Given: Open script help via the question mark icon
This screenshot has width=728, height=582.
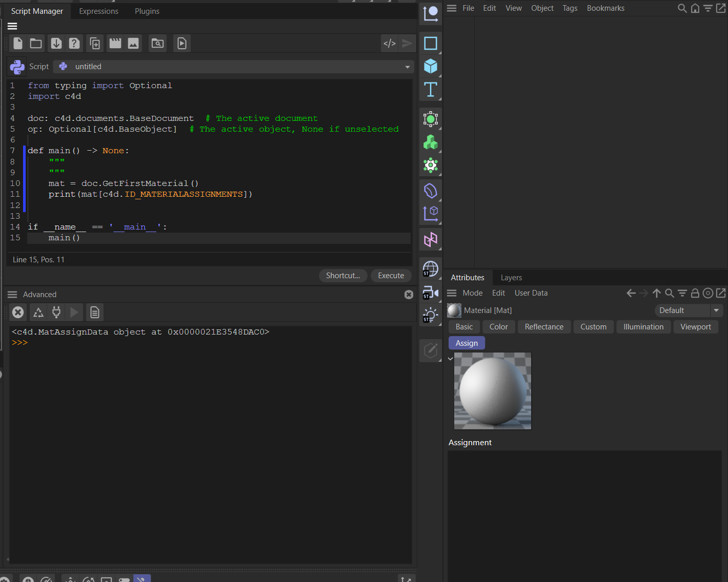Looking at the screenshot, I should click(74, 44).
